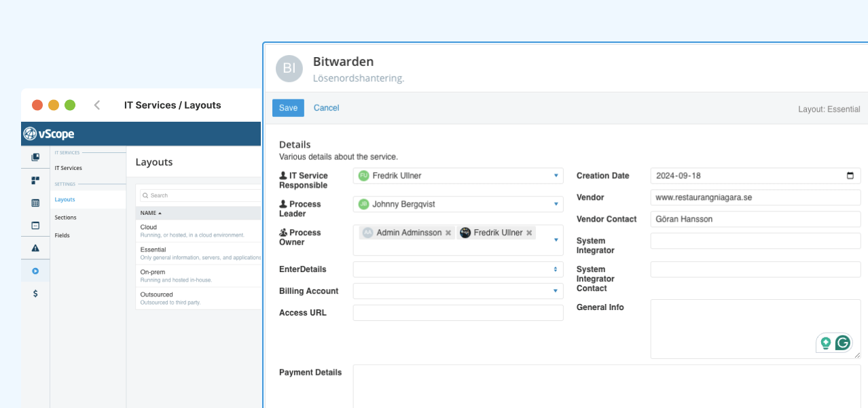Viewport: 868px width, 408px height.
Task: Open the warning triangle alerts icon
Action: [35, 248]
